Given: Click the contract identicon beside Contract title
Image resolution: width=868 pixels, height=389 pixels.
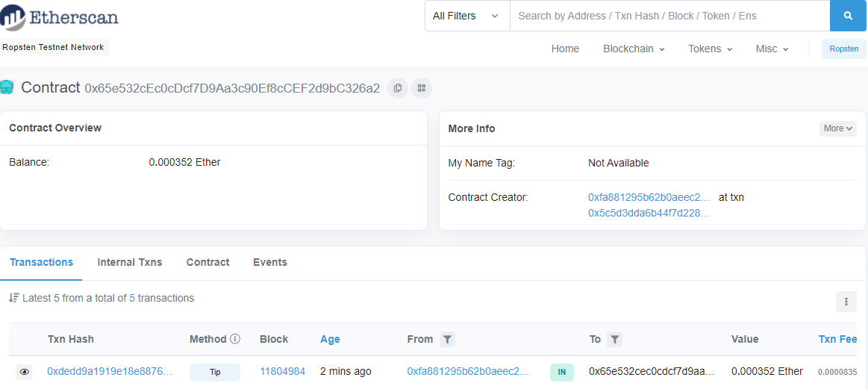Looking at the screenshot, I should (7, 87).
